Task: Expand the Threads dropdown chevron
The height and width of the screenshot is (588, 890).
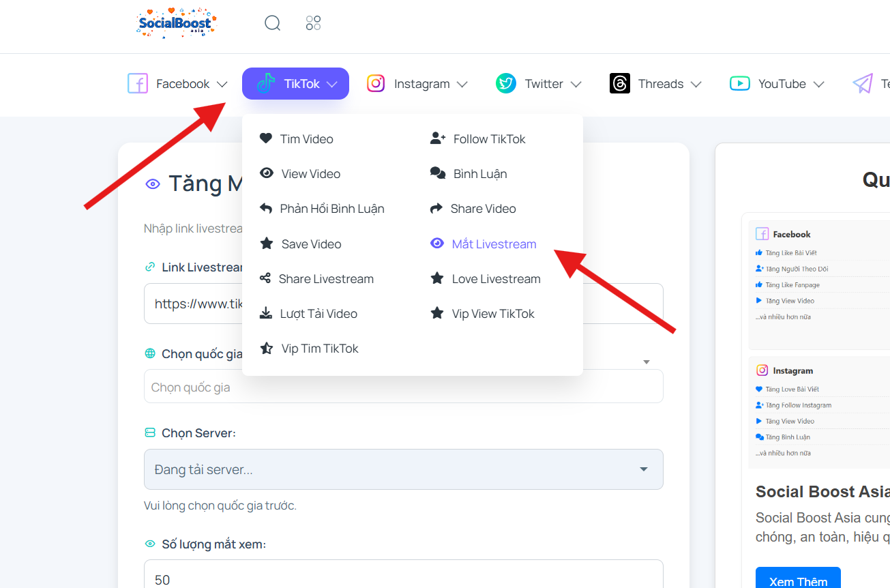Action: tap(696, 85)
